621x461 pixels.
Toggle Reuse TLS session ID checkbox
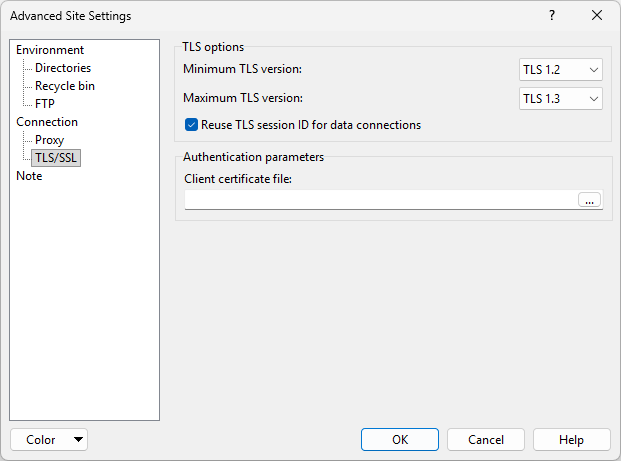192,125
